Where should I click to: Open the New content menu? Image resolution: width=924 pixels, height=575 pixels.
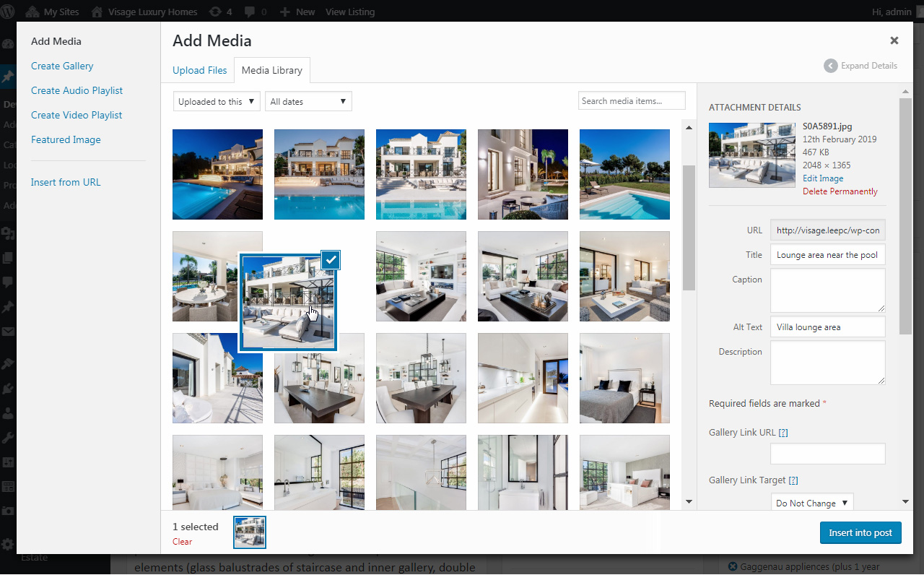tap(297, 12)
